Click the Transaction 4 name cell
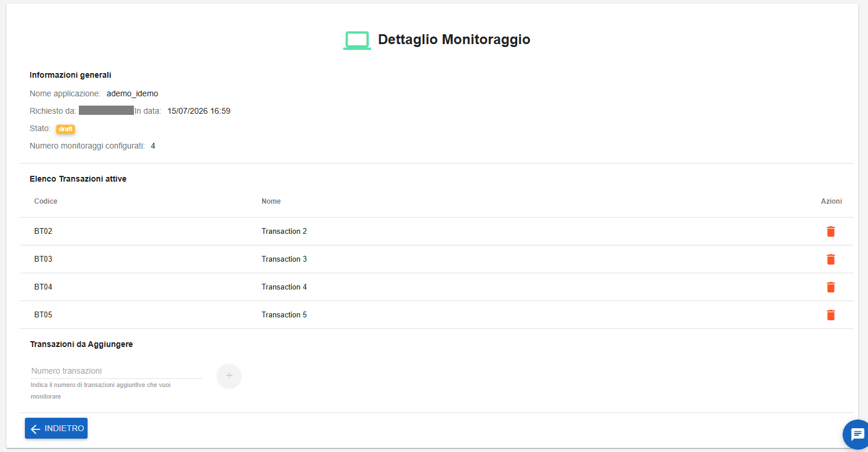This screenshot has width=868, height=452. (x=284, y=287)
